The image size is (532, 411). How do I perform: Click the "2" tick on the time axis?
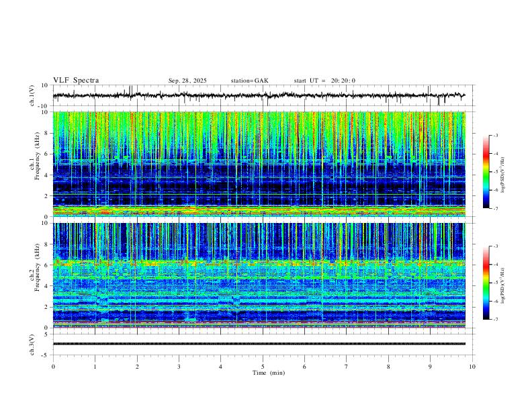(137, 367)
